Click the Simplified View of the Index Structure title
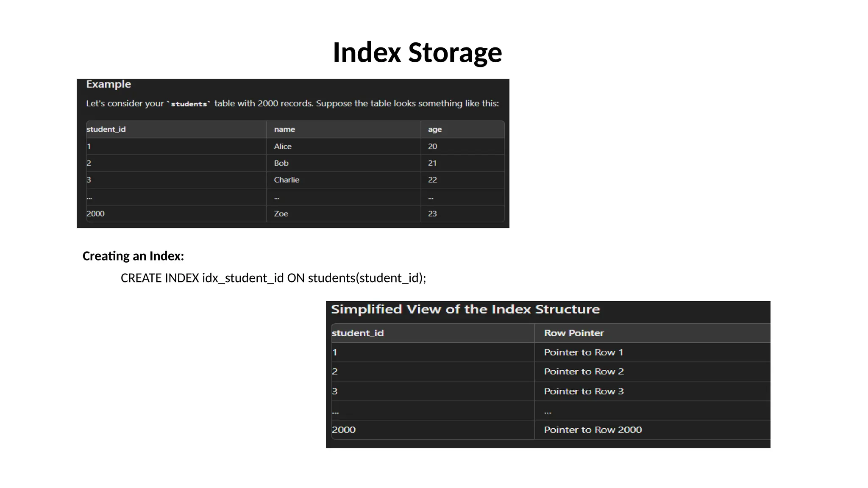 [x=465, y=309]
